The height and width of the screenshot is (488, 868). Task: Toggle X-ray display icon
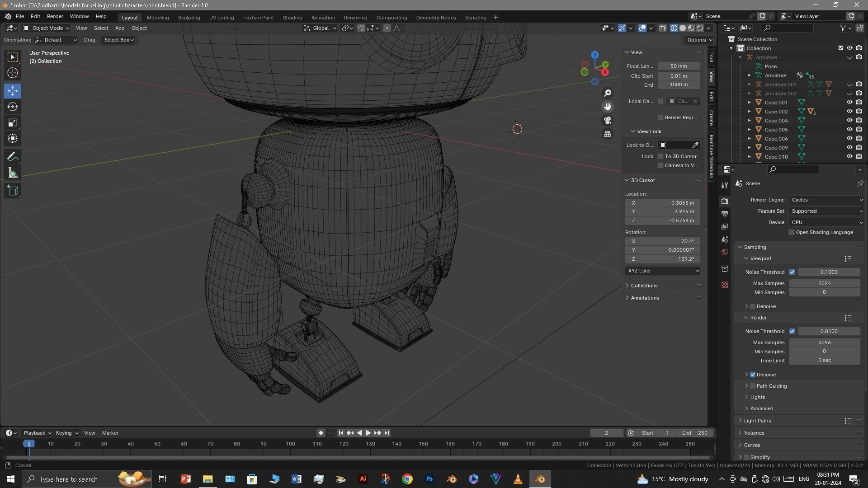pos(662,28)
